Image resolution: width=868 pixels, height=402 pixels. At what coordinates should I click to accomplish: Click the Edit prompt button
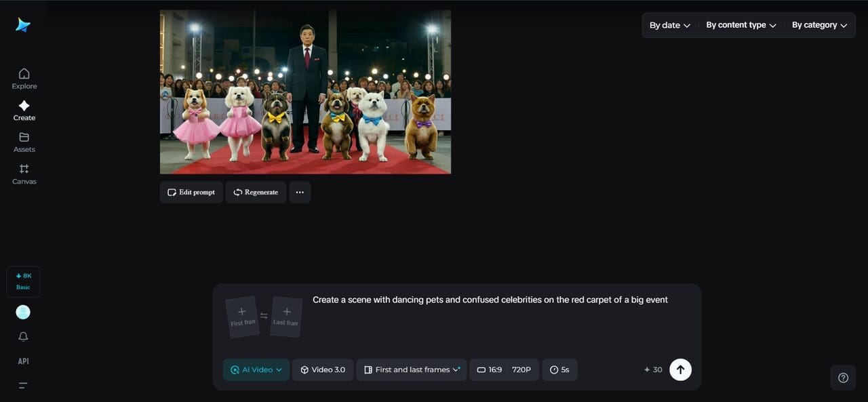point(191,193)
